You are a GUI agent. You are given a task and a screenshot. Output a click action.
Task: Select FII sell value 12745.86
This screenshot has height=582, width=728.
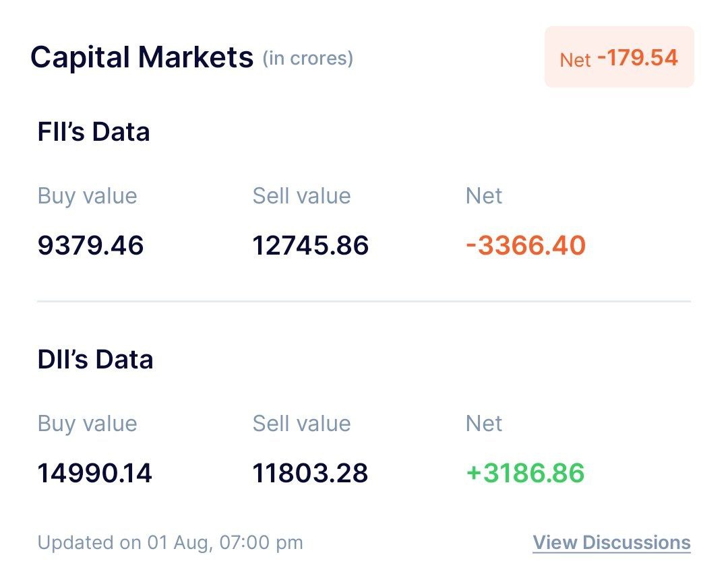coord(310,245)
